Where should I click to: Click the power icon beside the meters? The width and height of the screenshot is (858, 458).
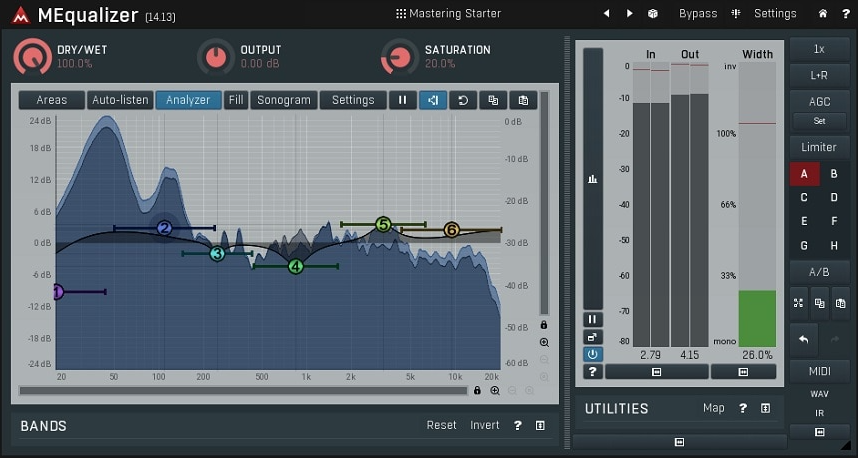593,354
